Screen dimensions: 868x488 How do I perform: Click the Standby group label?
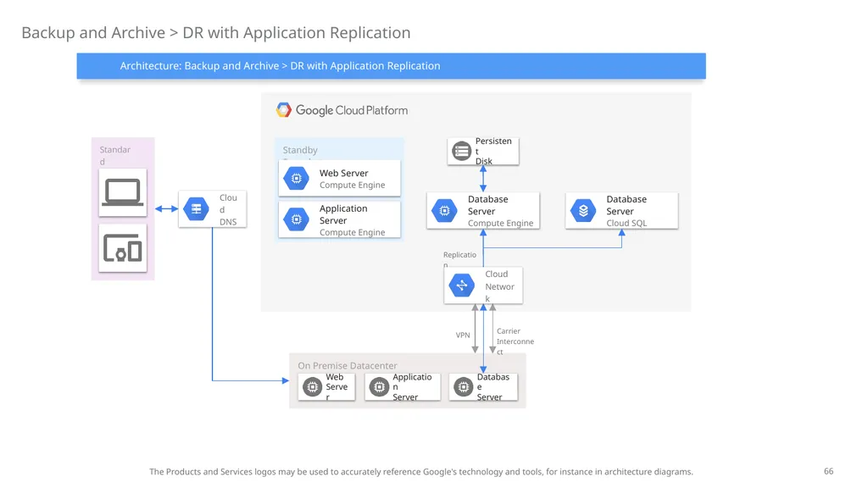[300, 150]
